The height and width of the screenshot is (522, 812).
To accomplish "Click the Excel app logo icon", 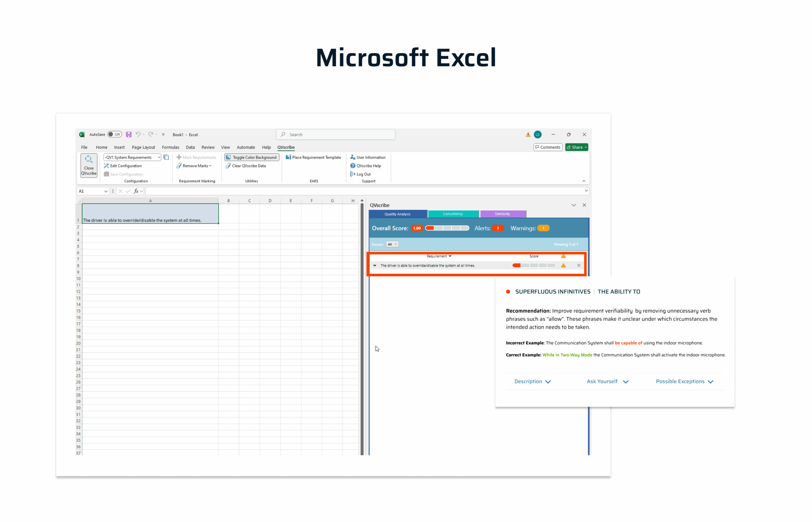I will coord(82,134).
